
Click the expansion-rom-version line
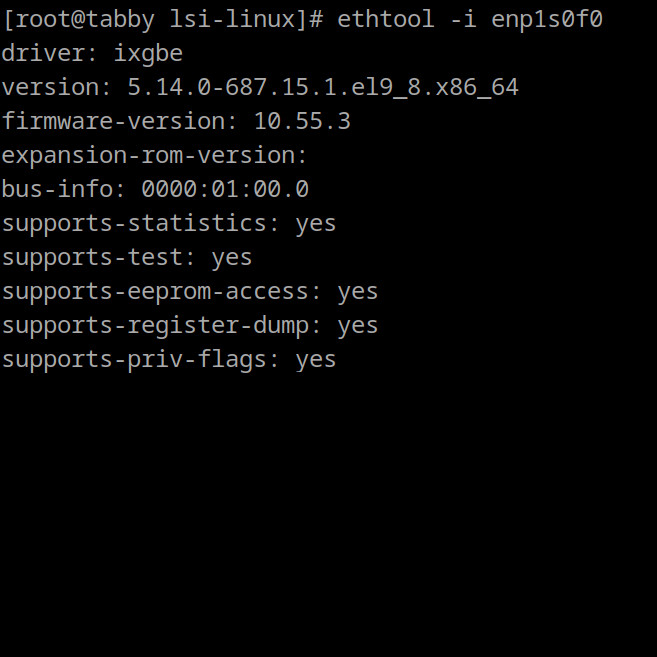155,155
